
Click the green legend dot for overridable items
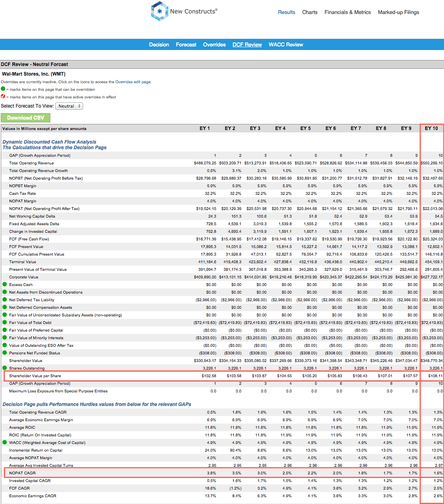coord(3,89)
